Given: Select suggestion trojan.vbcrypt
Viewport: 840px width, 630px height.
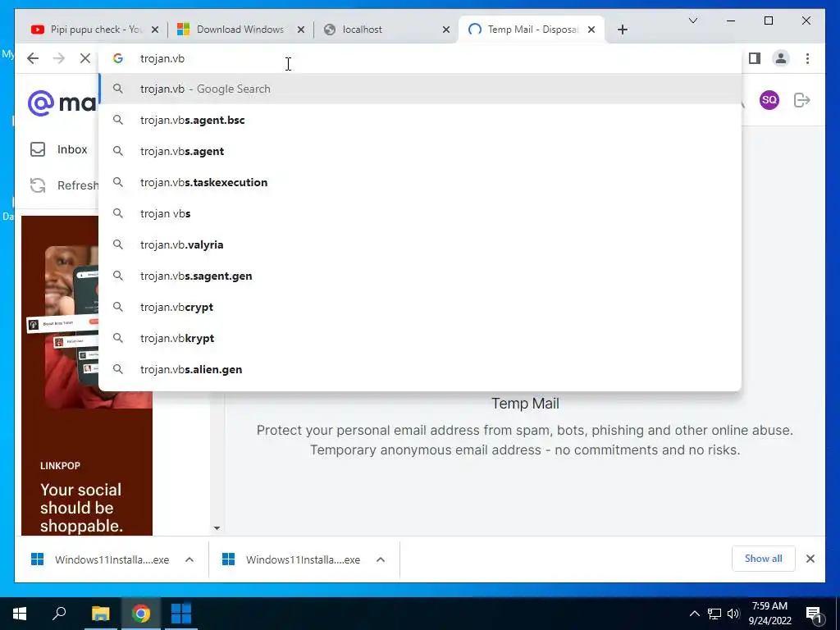Looking at the screenshot, I should click(420, 307).
